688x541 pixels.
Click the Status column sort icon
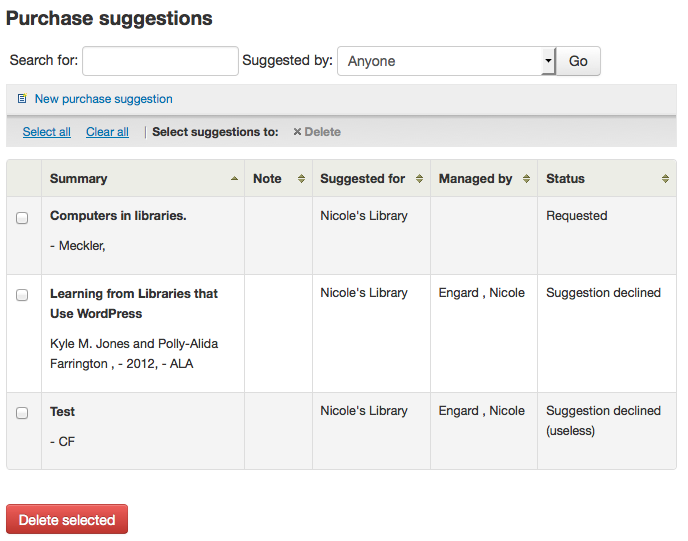[x=665, y=179]
